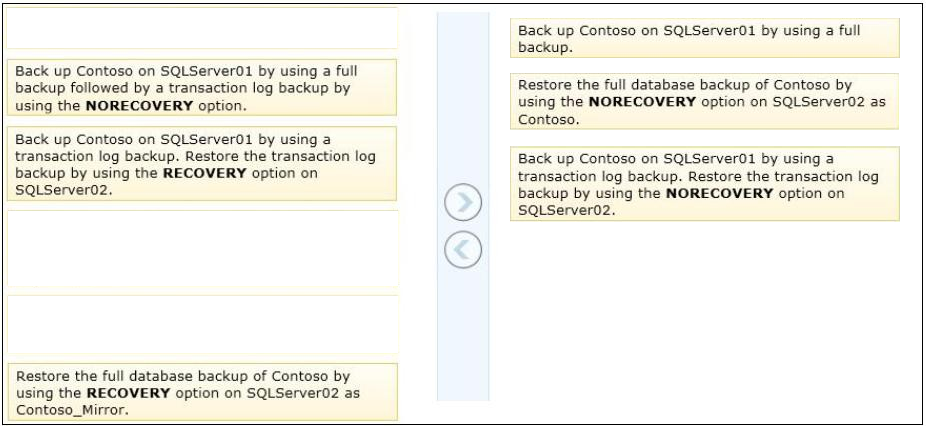Click empty slot directly above Contoso_Mirror restore action
This screenshot has height=426, width=926.
(x=201, y=324)
